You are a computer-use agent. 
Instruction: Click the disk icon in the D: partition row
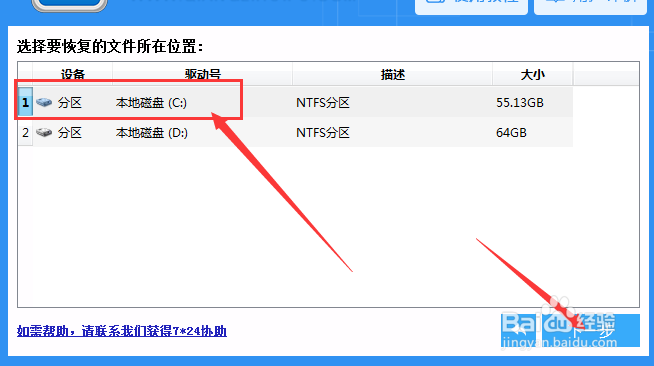point(44,133)
